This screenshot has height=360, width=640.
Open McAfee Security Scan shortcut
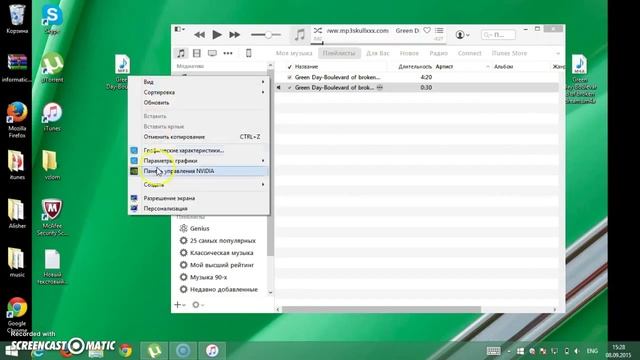coord(52,217)
